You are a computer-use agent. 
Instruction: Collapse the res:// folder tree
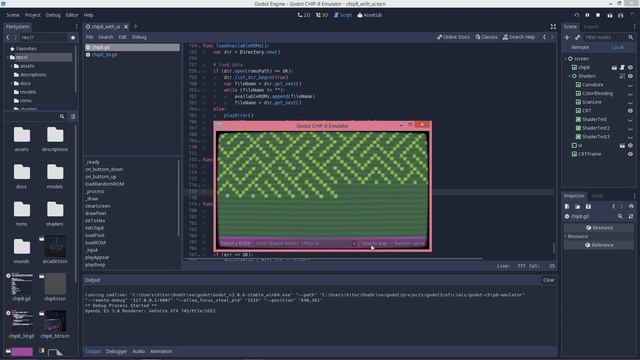(x=7, y=58)
